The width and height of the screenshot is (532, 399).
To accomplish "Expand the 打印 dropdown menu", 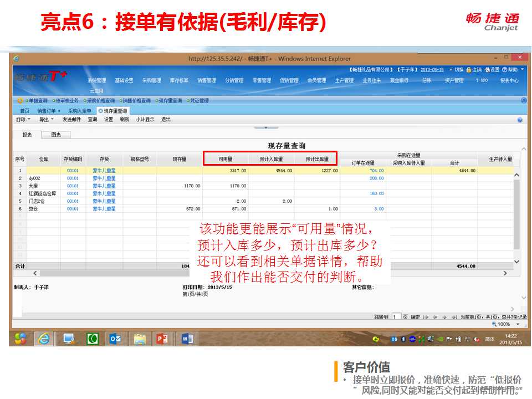I will tap(23, 119).
